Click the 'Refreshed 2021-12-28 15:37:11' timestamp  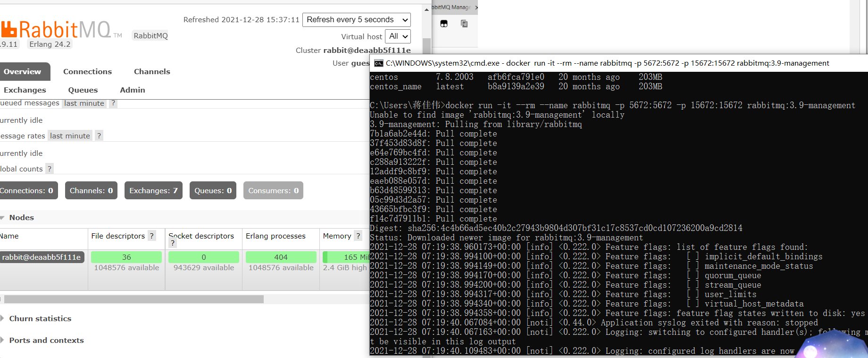[x=242, y=20]
